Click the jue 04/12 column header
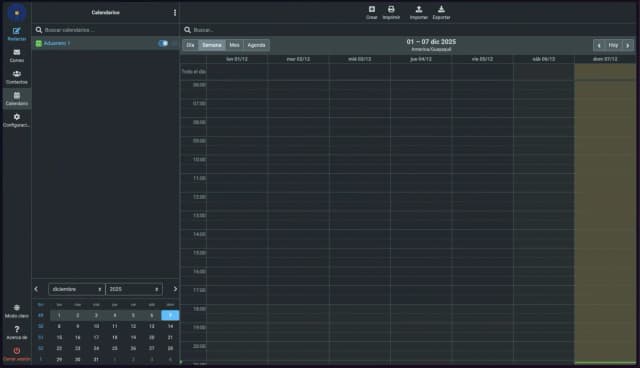The width and height of the screenshot is (640, 368). coord(421,59)
